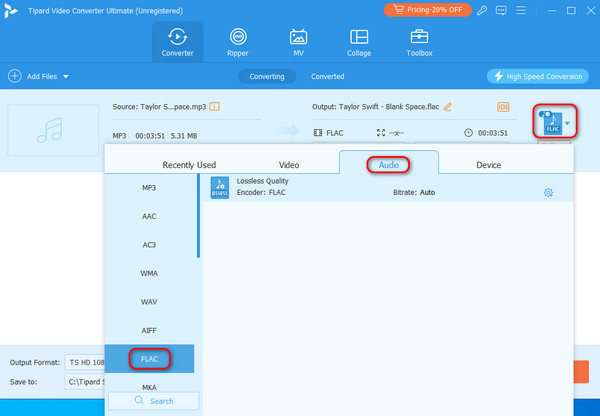Open Lossless Quality profile settings gear
The height and width of the screenshot is (416, 600).
548,193
